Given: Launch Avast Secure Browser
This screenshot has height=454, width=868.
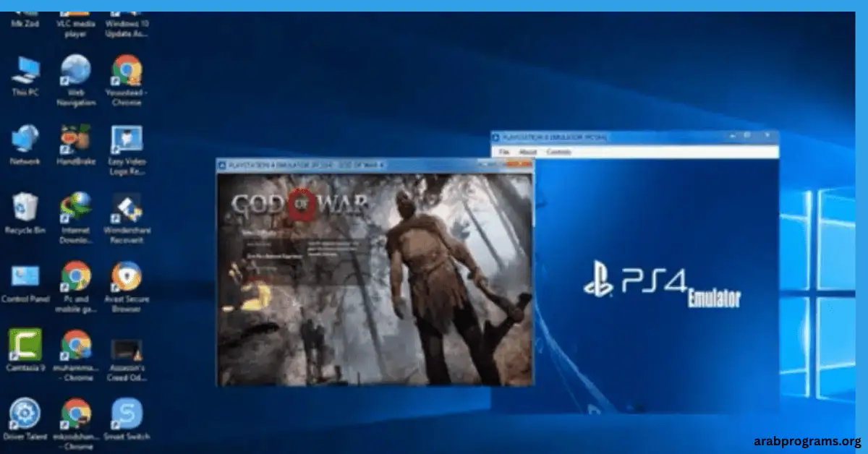Looking at the screenshot, I should pyautogui.click(x=127, y=287).
